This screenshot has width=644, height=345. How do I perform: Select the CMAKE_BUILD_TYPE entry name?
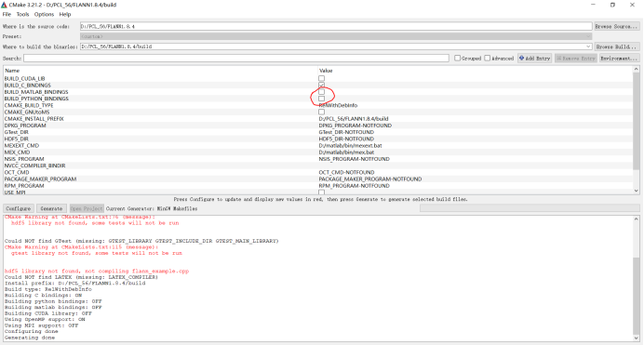coord(29,105)
